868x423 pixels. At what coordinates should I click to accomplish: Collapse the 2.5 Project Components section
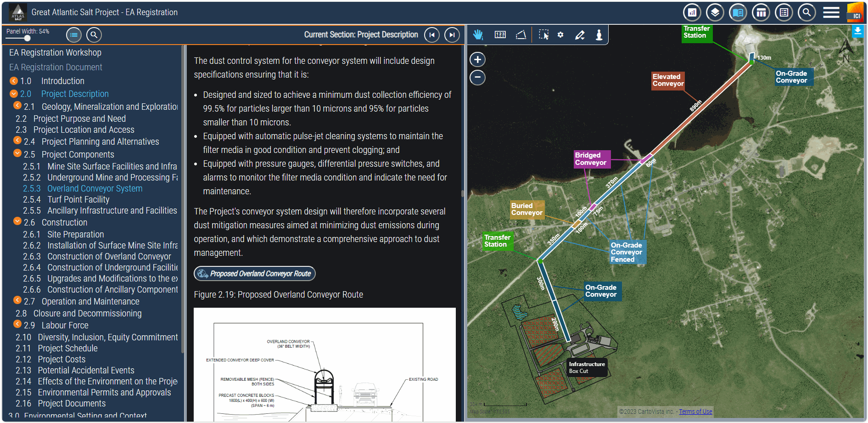tap(17, 153)
